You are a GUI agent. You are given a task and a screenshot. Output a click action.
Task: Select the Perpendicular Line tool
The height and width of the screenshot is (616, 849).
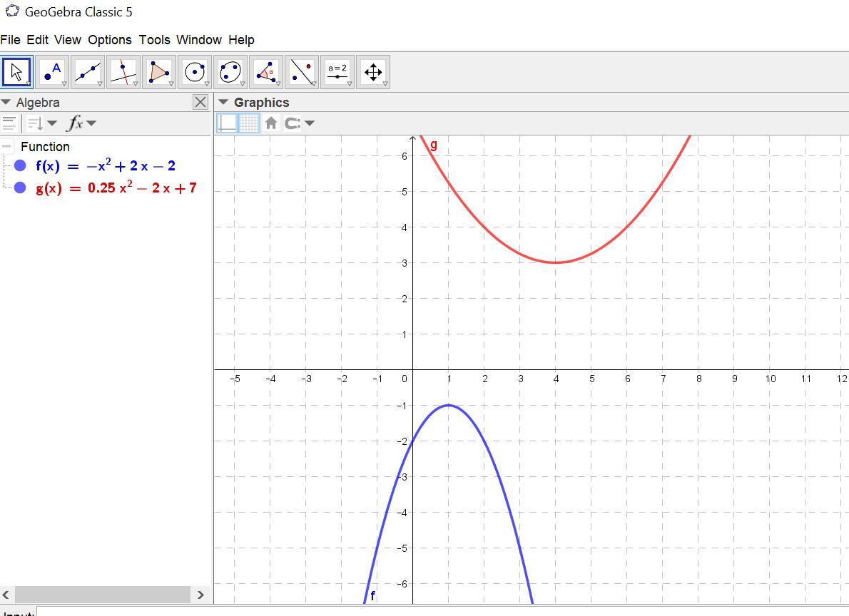(x=123, y=72)
